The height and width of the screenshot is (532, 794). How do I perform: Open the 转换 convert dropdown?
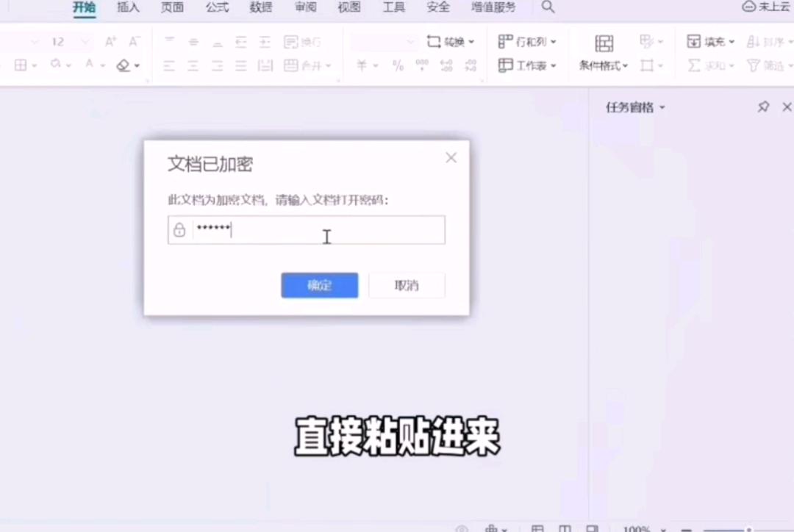(x=451, y=41)
